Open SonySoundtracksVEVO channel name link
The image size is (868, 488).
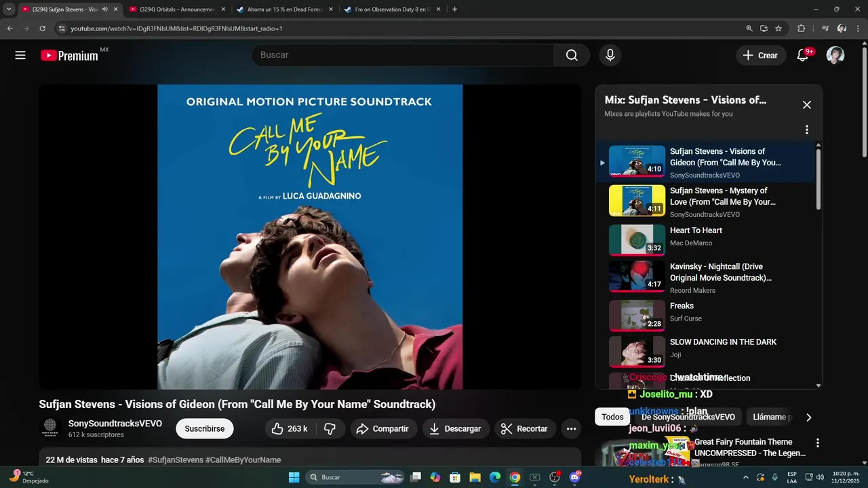(x=115, y=424)
